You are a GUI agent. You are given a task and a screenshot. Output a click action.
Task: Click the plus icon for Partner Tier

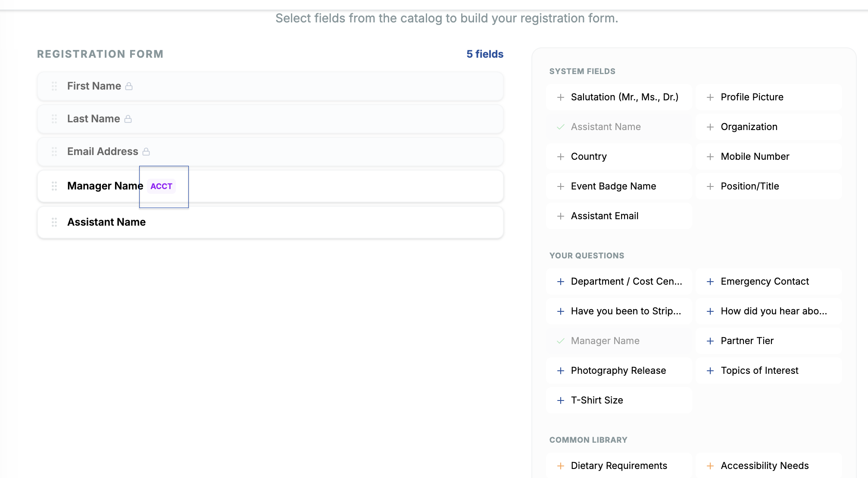point(710,341)
